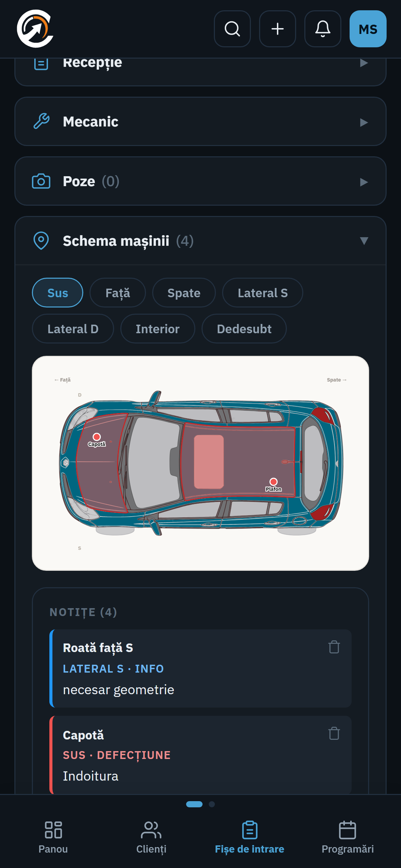Tap the plus add-new icon
The height and width of the screenshot is (868, 401).
(x=278, y=29)
